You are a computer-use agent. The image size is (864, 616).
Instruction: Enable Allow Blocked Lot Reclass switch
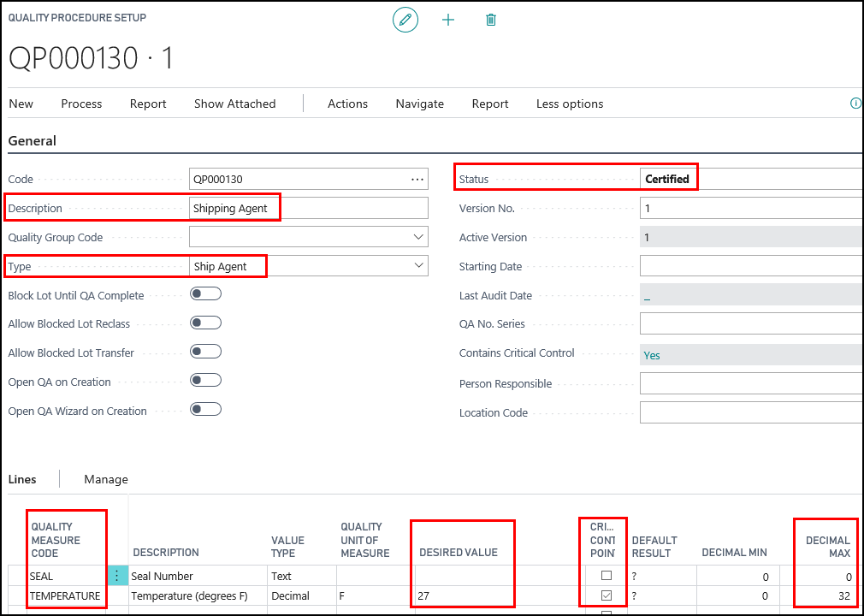[206, 323]
